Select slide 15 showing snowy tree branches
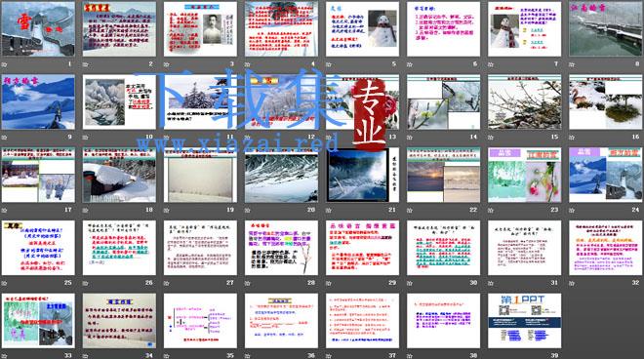 pos(525,101)
